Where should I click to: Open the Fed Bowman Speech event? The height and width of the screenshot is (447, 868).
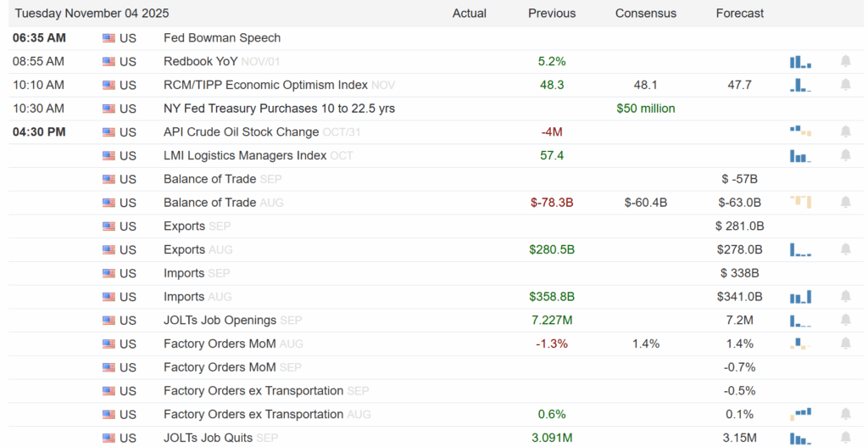tap(221, 38)
